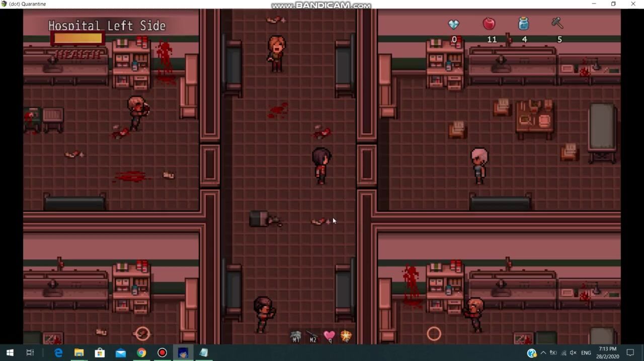Show hidden system tray icons
Image resolution: width=644 pixels, height=361 pixels.
543,353
